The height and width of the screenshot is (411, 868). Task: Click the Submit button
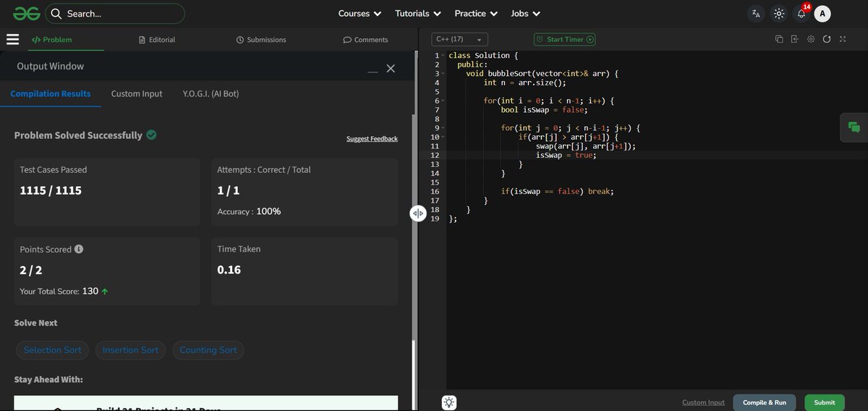pos(825,402)
